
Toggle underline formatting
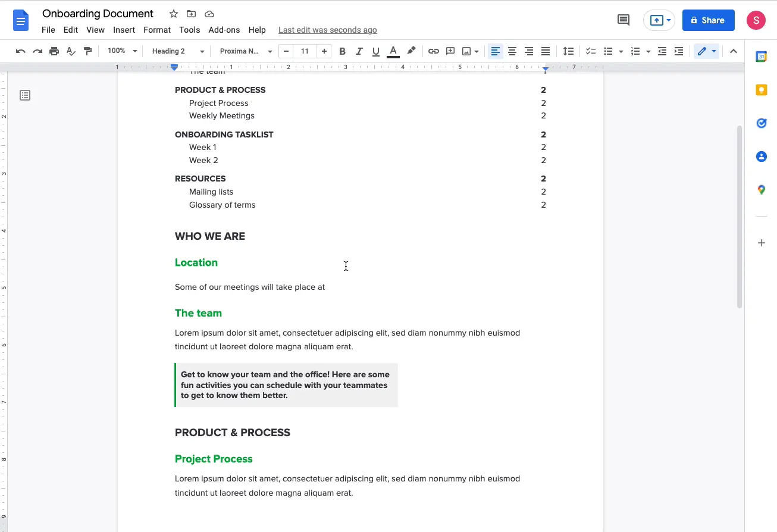tap(375, 51)
